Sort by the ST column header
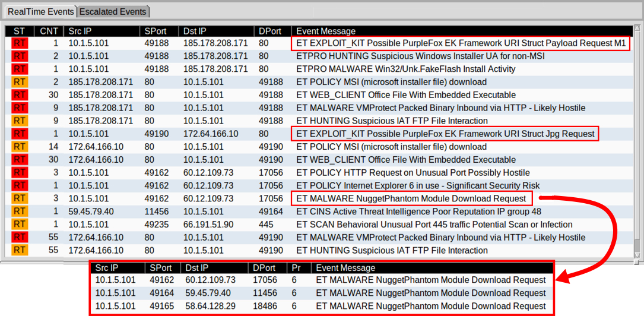Image resolution: width=644 pixels, height=319 pixels. pos(19,31)
